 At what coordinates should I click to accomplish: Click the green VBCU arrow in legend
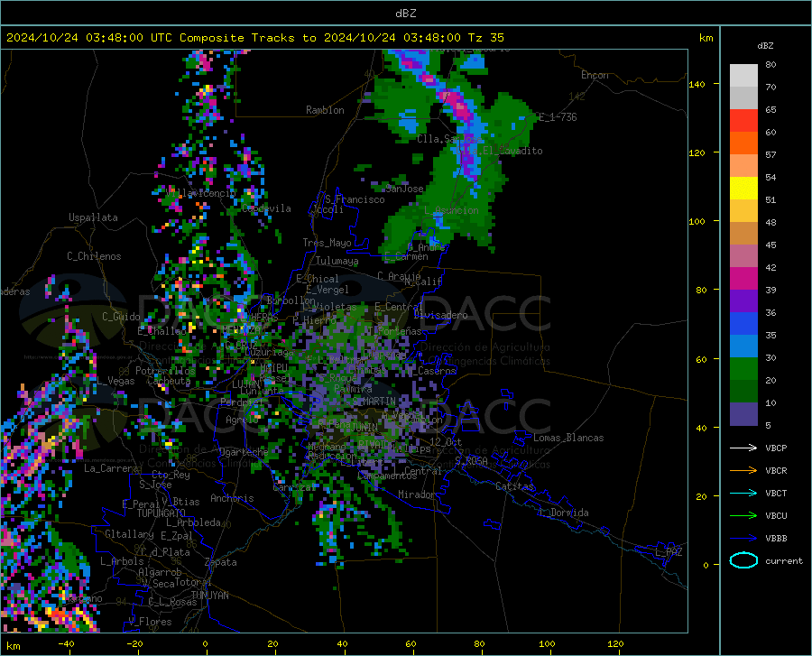point(743,516)
